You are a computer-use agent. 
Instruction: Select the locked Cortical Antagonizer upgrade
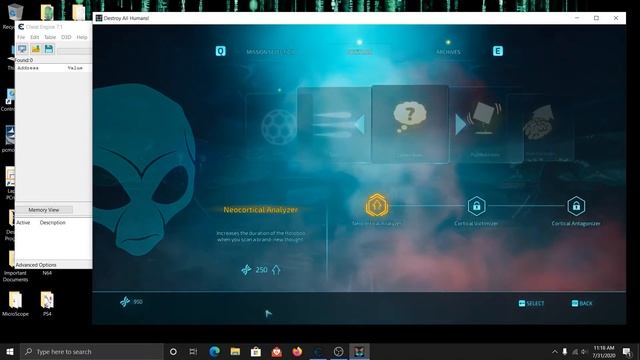(576, 206)
